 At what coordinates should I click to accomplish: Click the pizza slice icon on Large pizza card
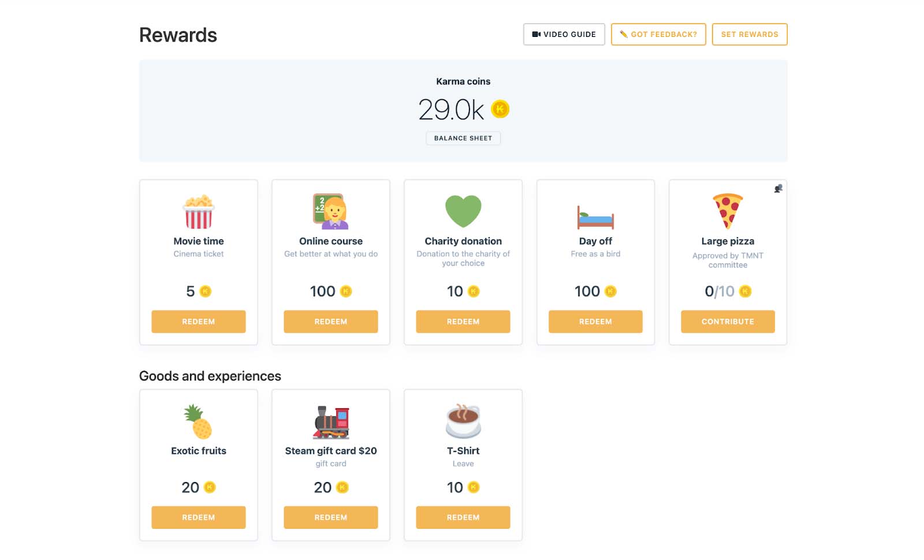[726, 210]
